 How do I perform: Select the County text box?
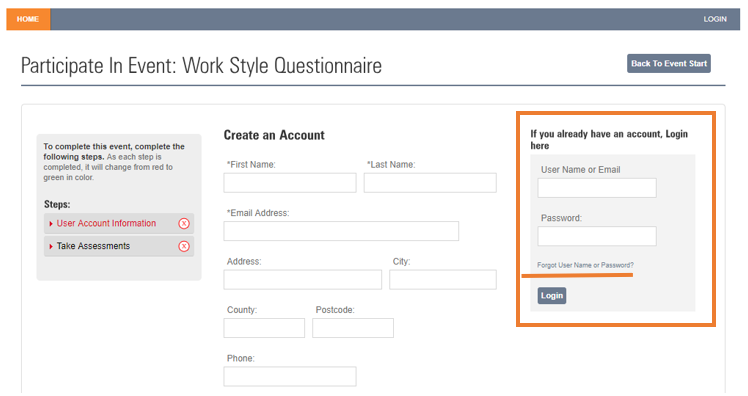click(264, 328)
